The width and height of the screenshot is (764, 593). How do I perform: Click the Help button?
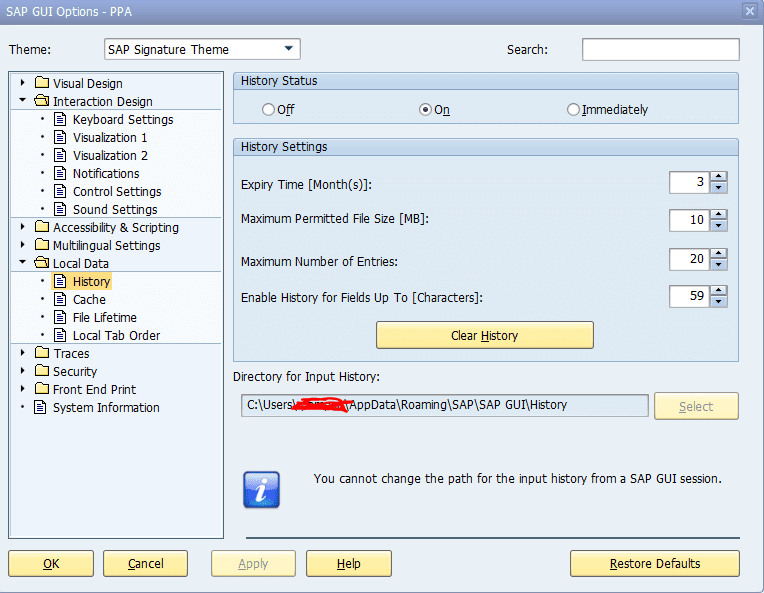349,564
